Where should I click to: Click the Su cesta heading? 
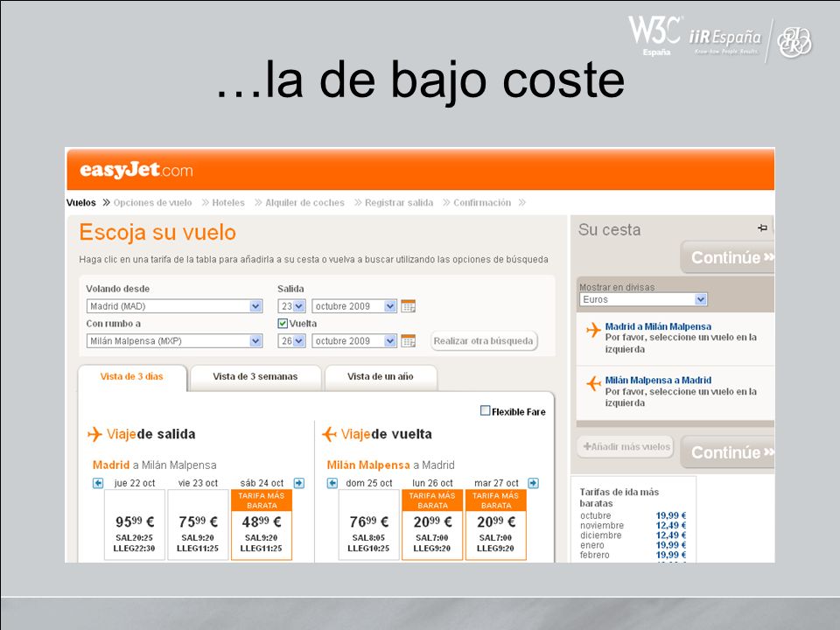(x=609, y=230)
